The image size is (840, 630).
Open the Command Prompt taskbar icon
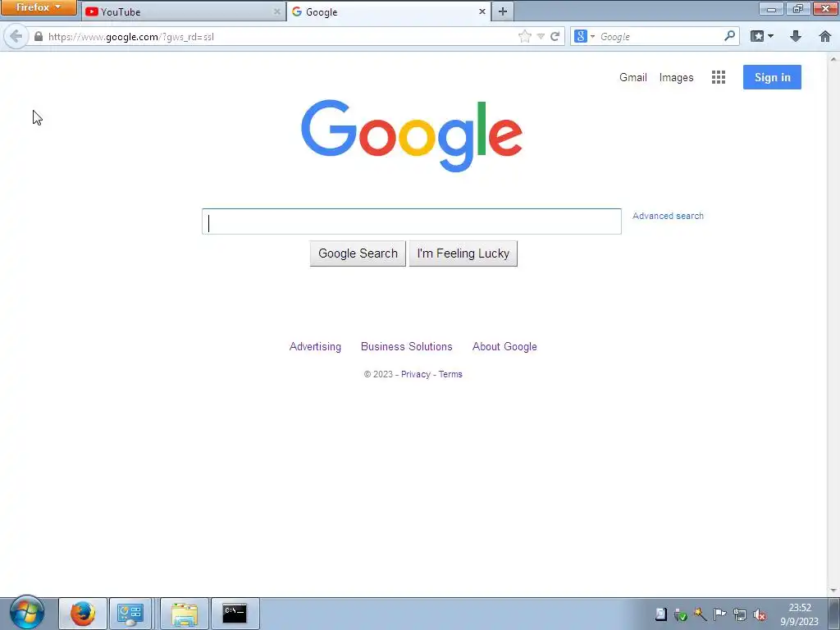(235, 614)
